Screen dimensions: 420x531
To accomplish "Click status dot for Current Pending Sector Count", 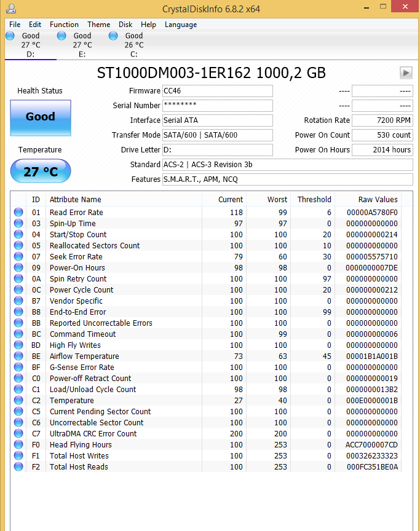I will 18,411.
